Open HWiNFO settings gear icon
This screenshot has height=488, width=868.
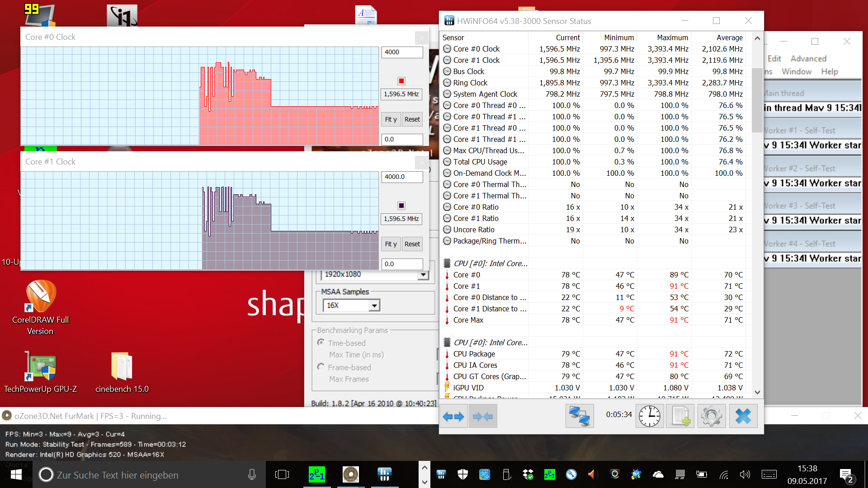711,416
